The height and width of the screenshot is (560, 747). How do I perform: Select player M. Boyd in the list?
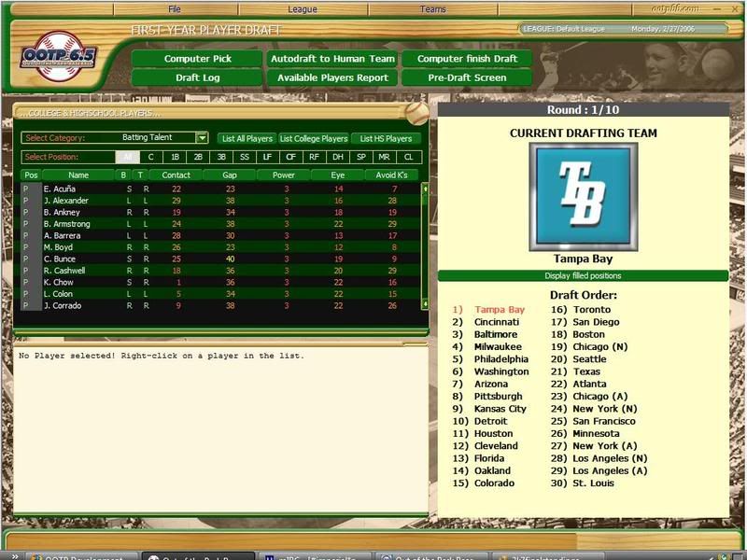point(221,247)
